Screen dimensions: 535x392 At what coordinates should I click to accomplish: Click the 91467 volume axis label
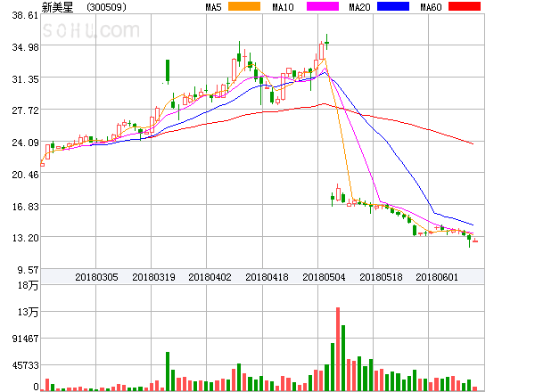[25, 339]
